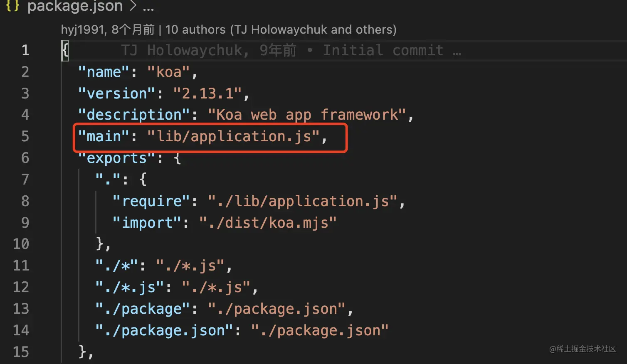This screenshot has width=627, height=364.
Task: Click line number 8 in the gutter
Action: (x=25, y=201)
